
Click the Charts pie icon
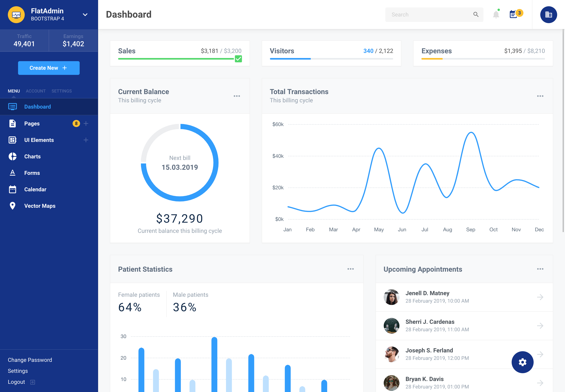pyautogui.click(x=13, y=156)
